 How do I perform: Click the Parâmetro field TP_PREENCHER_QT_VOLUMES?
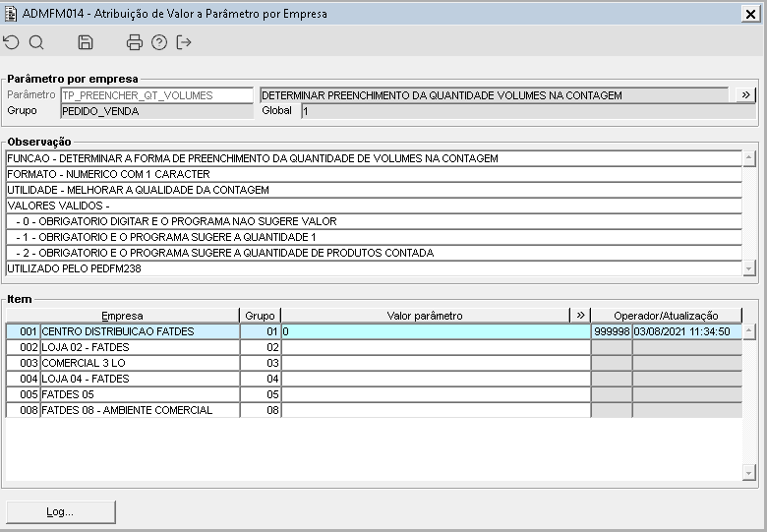[157, 95]
